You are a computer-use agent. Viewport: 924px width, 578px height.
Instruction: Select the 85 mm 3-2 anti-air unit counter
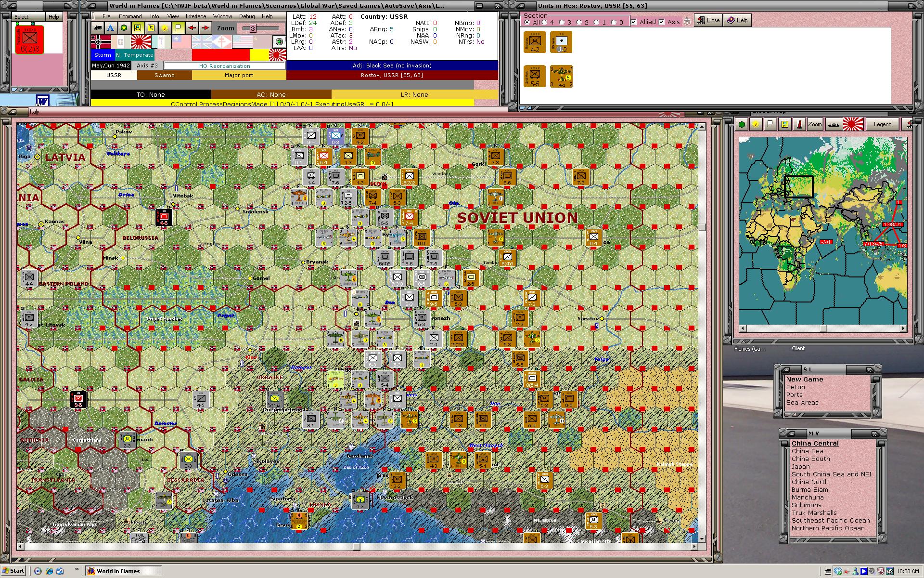point(561,42)
